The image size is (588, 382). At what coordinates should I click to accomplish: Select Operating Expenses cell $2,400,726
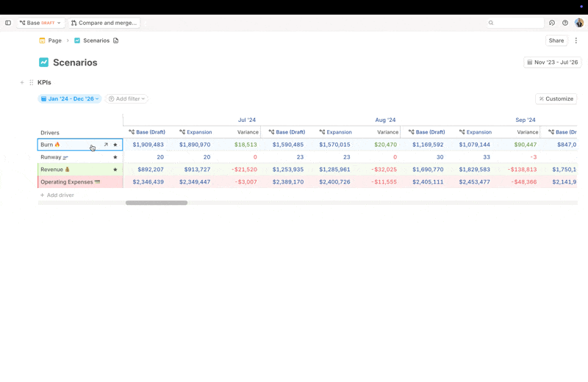point(334,181)
